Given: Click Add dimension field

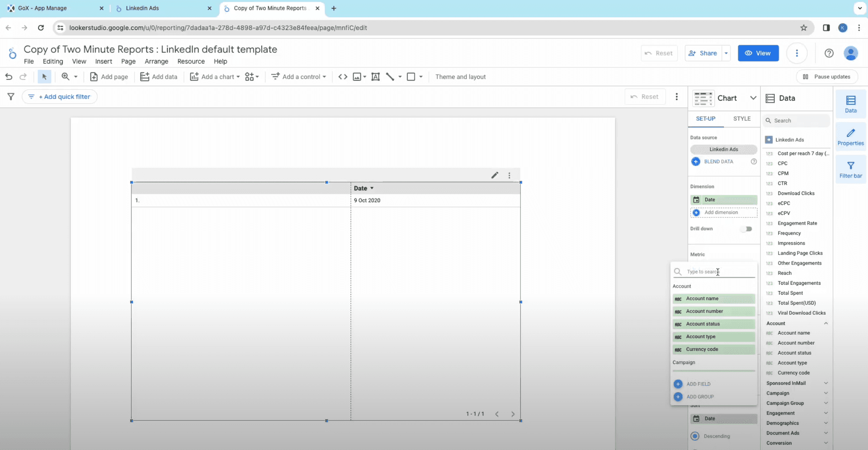Looking at the screenshot, I should tap(724, 212).
